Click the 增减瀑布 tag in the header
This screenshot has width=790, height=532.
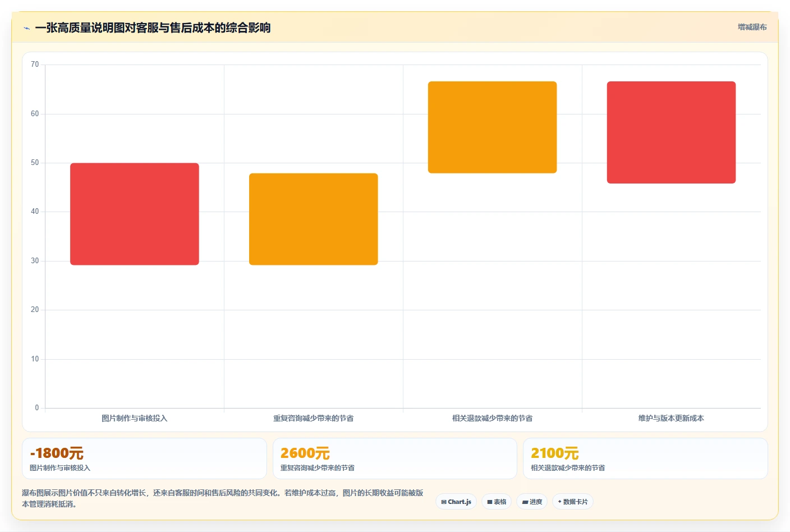pos(752,27)
